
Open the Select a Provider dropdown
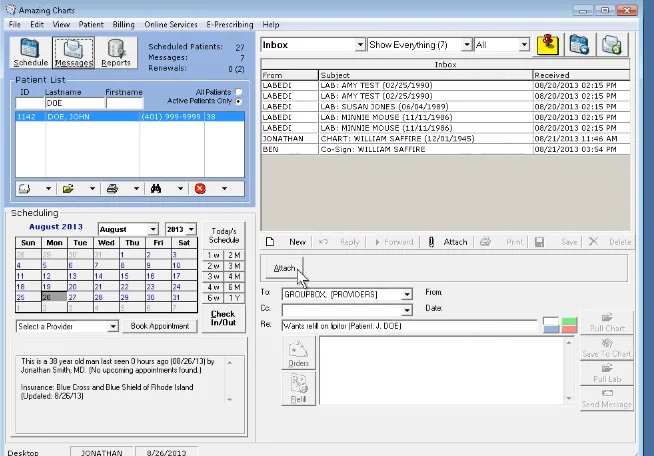tap(113, 326)
